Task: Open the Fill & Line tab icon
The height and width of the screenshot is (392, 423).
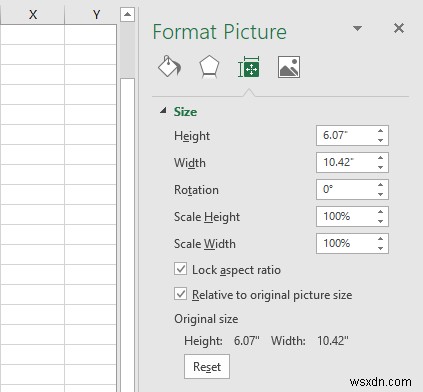Action: [x=169, y=66]
